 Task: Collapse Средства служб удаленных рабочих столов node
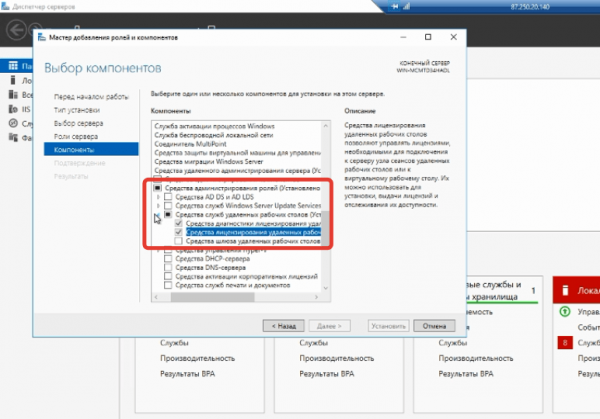pos(158,215)
